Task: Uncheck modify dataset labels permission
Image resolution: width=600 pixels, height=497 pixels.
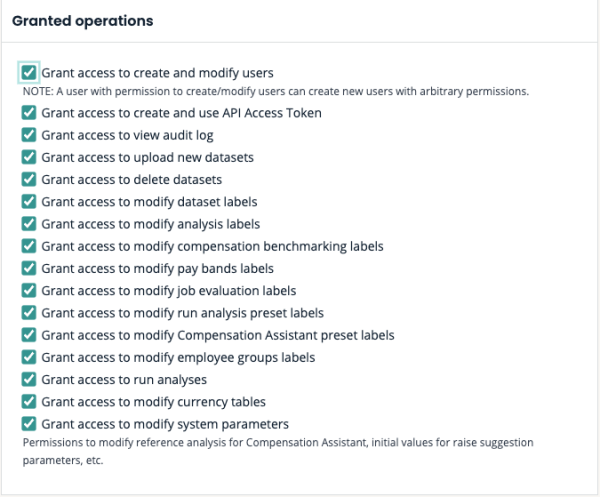Action: tap(29, 201)
